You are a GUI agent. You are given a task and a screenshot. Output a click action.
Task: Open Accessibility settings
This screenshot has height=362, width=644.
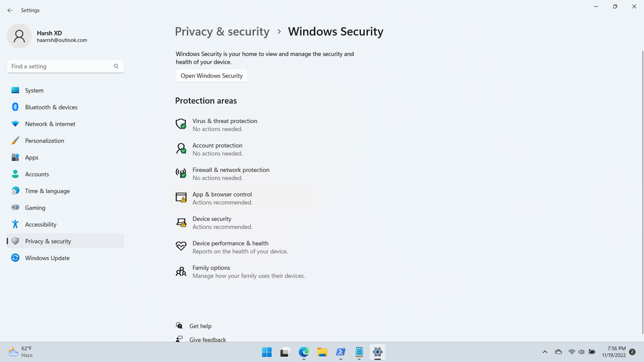pyautogui.click(x=65, y=225)
